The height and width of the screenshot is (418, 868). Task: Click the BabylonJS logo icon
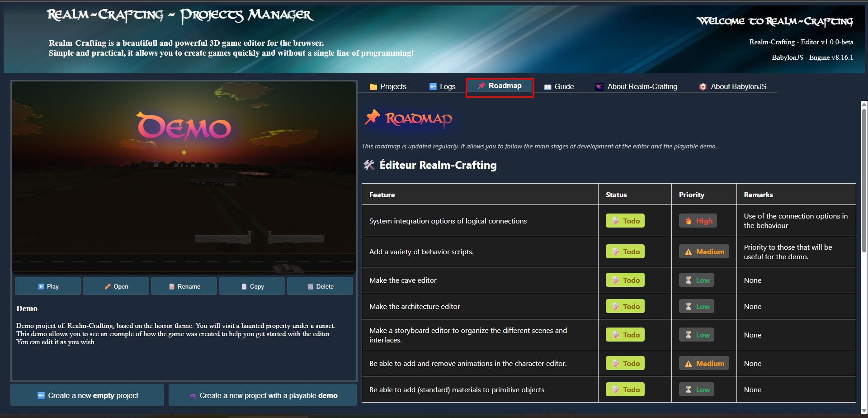703,87
